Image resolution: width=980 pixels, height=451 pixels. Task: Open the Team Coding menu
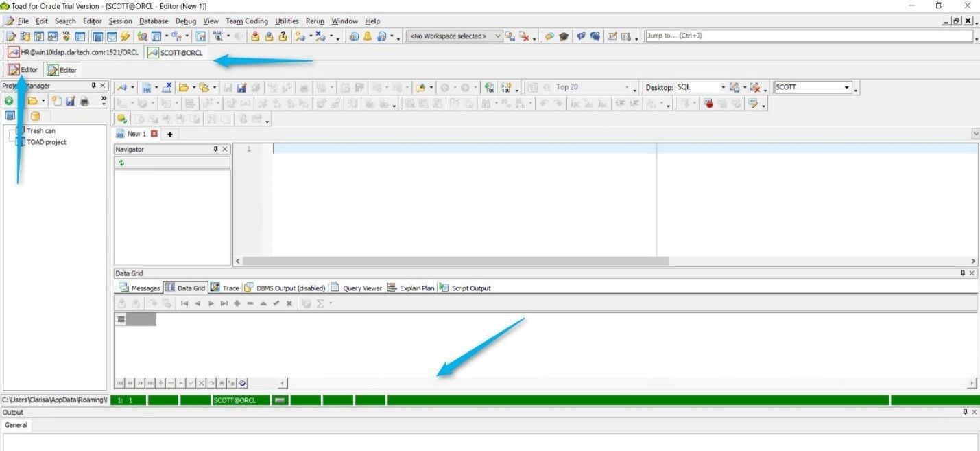coord(247,21)
